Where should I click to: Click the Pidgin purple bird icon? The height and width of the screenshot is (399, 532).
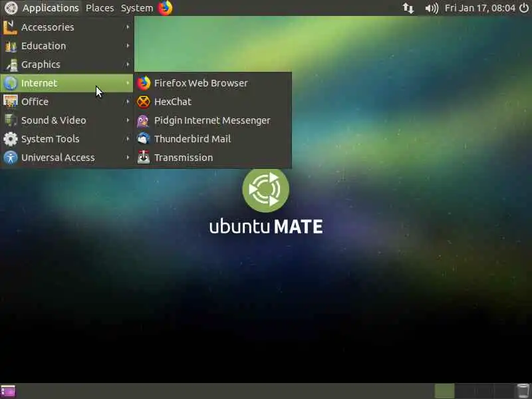143,120
